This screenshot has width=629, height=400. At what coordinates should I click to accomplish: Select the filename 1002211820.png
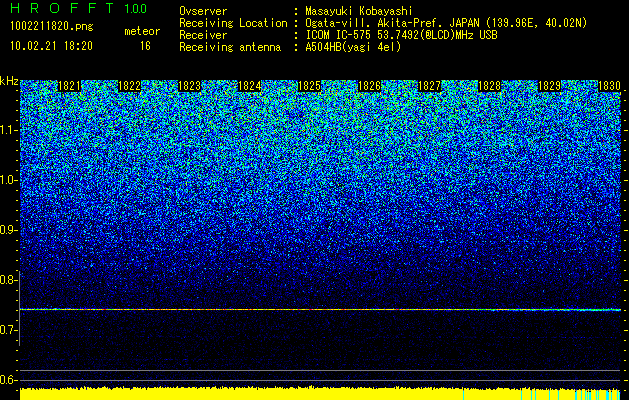coord(51,26)
